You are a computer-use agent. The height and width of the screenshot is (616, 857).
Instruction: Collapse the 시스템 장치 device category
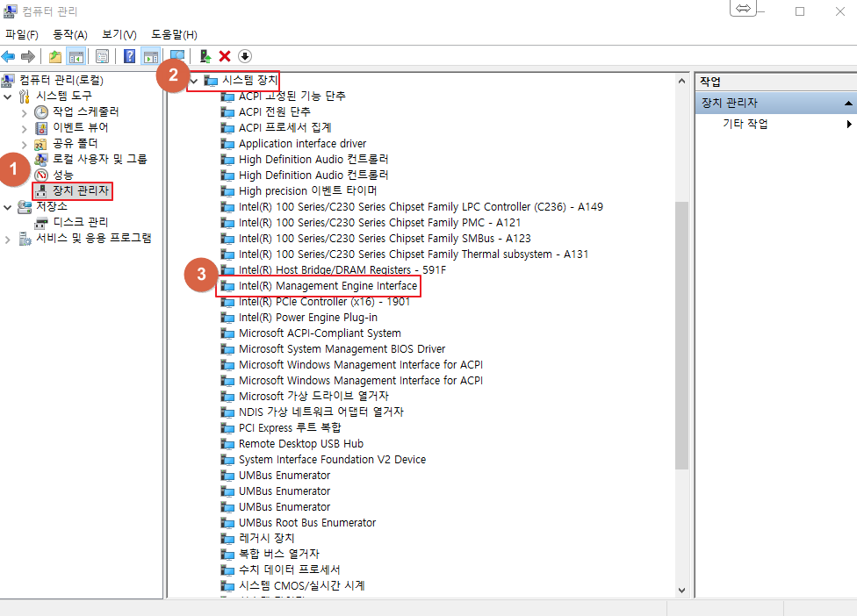click(194, 82)
